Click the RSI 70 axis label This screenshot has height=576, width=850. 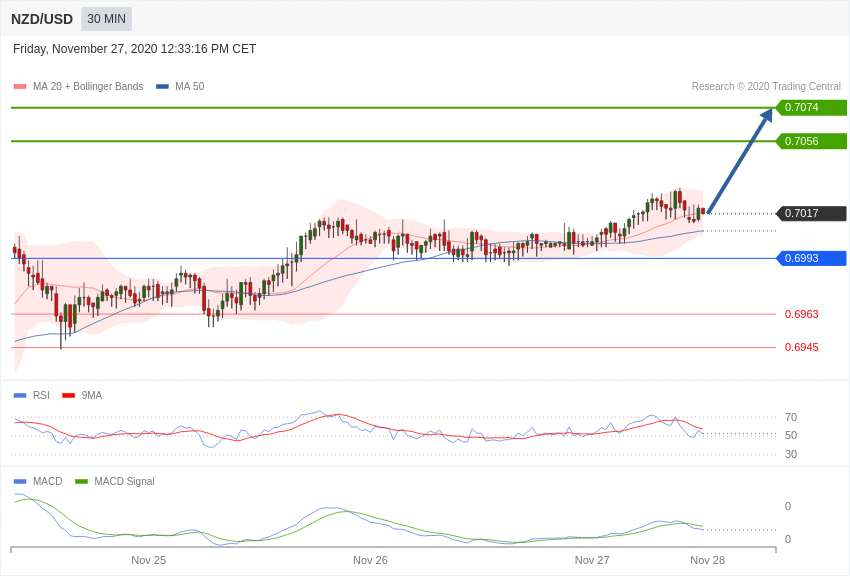pos(791,417)
